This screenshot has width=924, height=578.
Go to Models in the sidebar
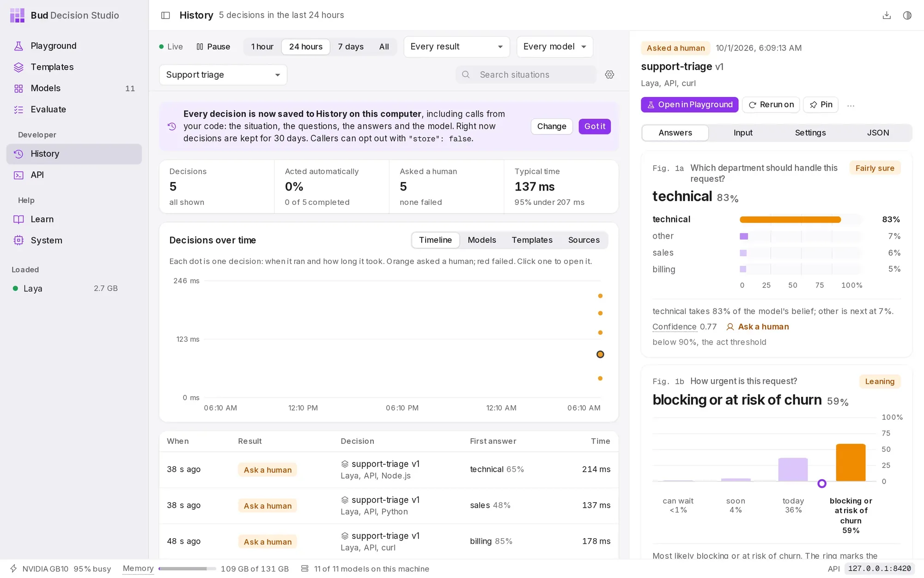[x=74, y=88]
